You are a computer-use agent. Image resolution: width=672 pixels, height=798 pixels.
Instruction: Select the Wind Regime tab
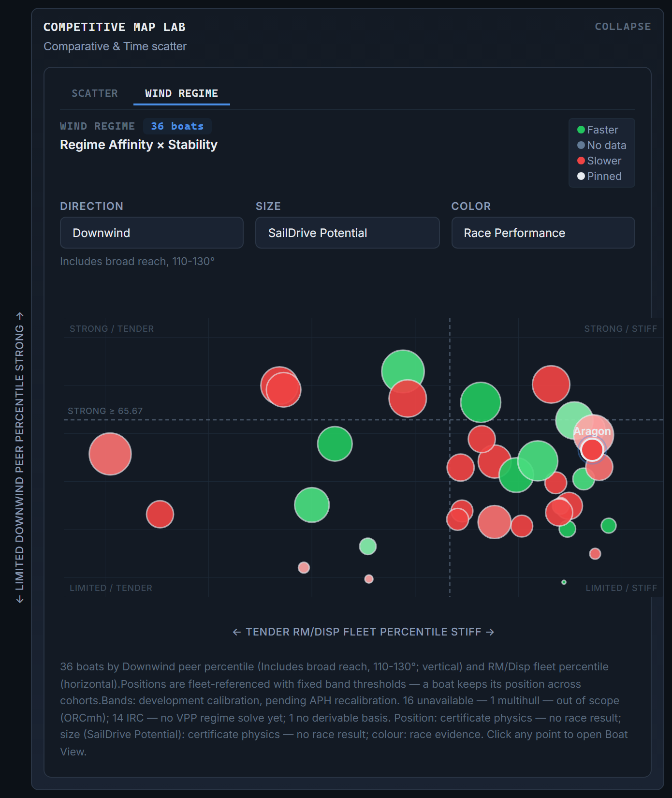[x=182, y=93]
